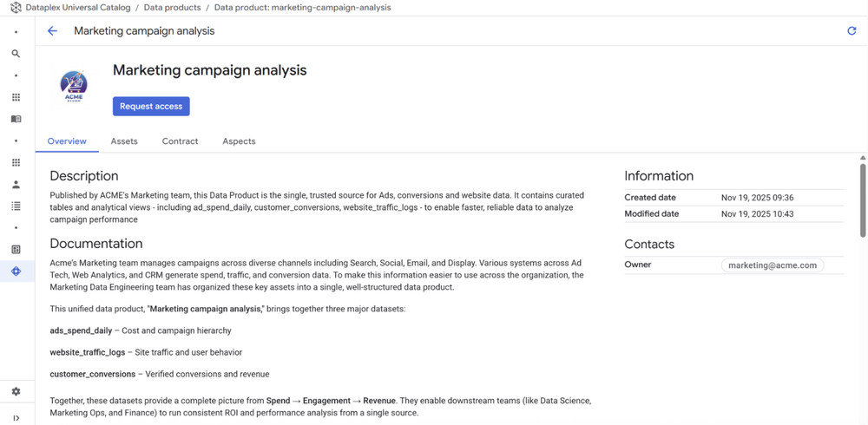Viewport: 868px width, 425px height.
Task: Open the Dataplex Universal Catalog breadcrumb
Action: coord(78,8)
